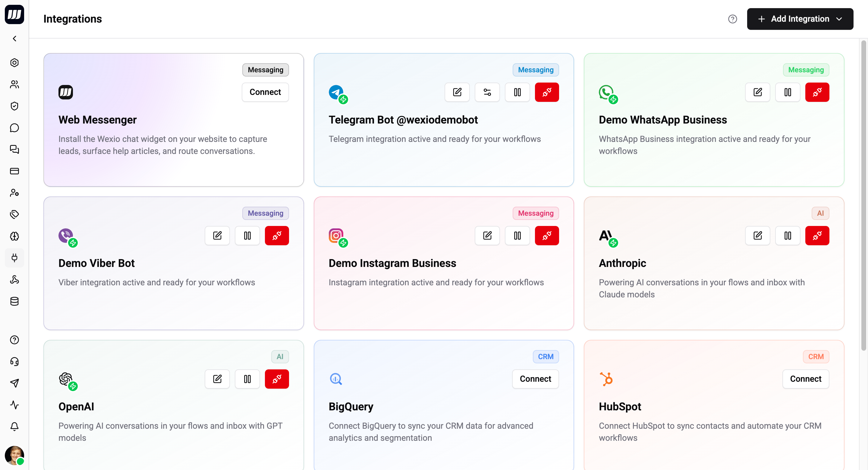Disconnect the Telegram Bot integration

pos(547,92)
